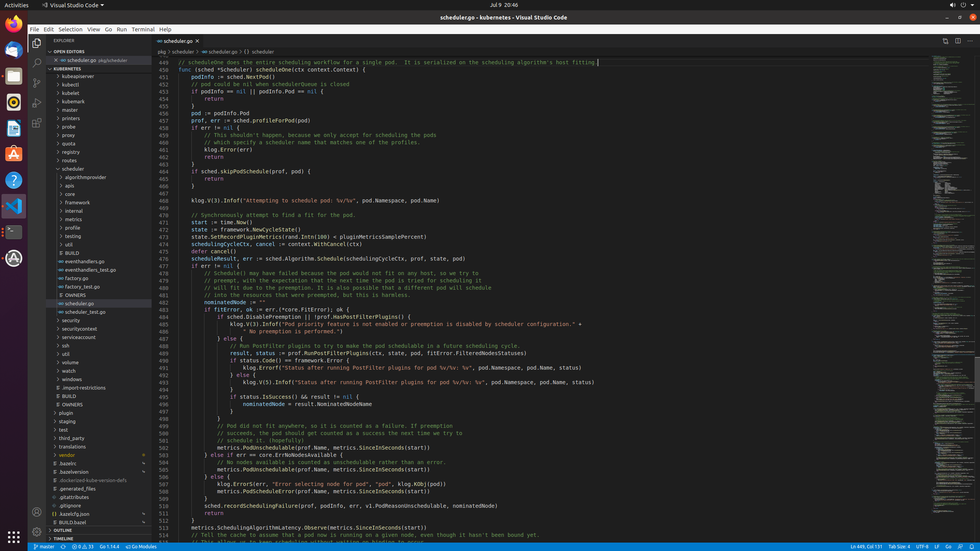The image size is (980, 551).
Task: Open factory.go in the explorer
Action: click(99, 278)
